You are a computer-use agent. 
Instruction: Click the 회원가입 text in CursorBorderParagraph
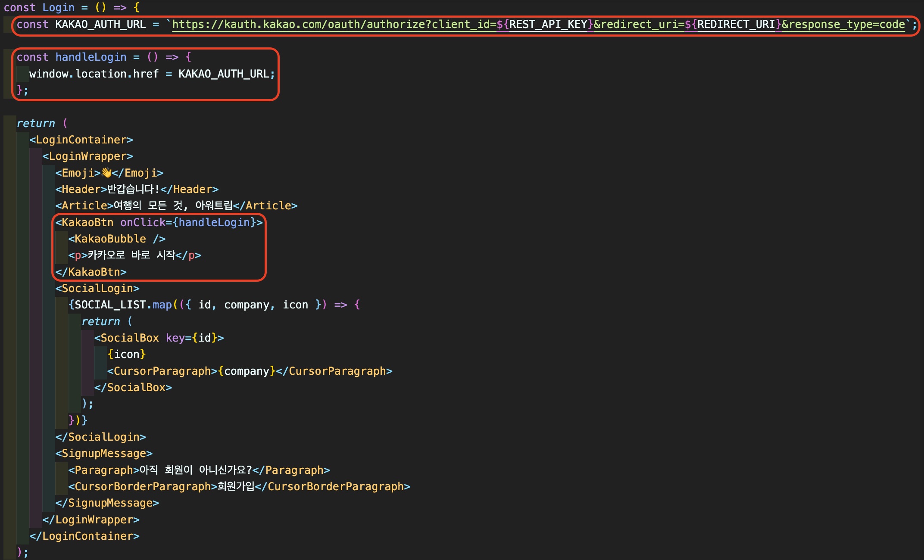(x=236, y=487)
